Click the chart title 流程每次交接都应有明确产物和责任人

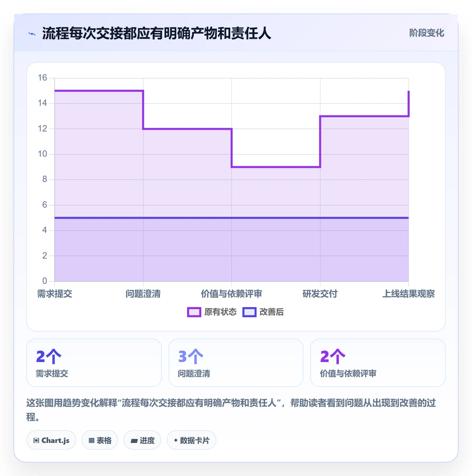[x=157, y=33]
